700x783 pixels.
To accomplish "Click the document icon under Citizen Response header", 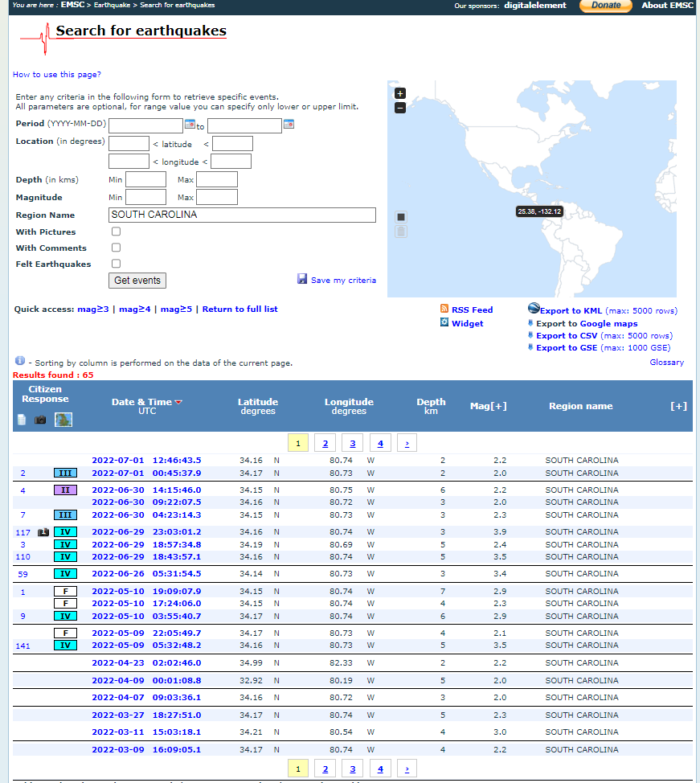I will (22, 420).
